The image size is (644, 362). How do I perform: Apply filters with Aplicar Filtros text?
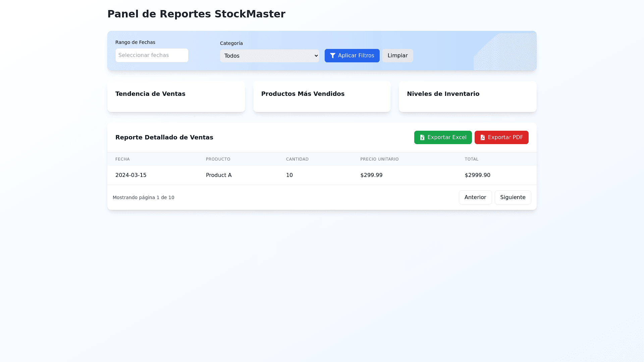(x=356, y=56)
